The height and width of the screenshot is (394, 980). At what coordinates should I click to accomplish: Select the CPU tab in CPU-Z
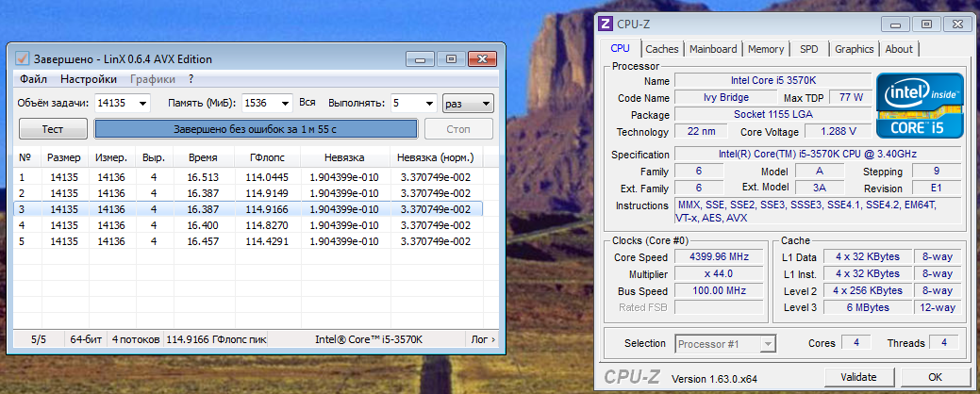click(x=620, y=48)
